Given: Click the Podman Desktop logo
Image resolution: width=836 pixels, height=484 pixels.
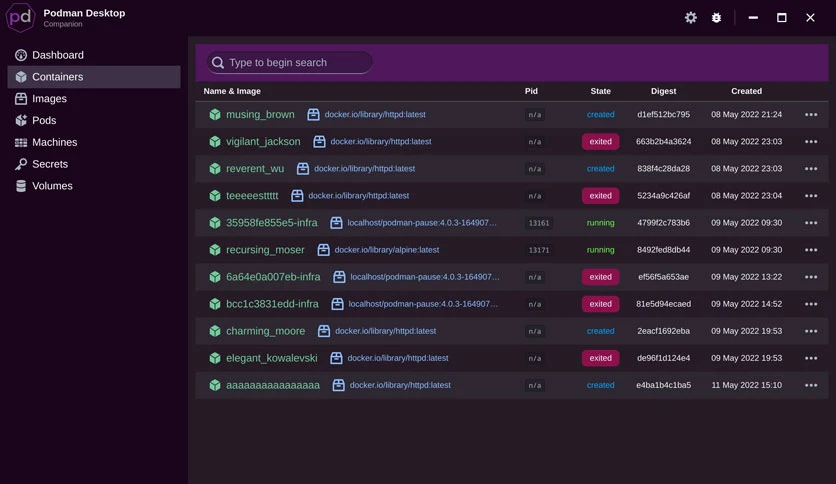Looking at the screenshot, I should click(x=20, y=18).
